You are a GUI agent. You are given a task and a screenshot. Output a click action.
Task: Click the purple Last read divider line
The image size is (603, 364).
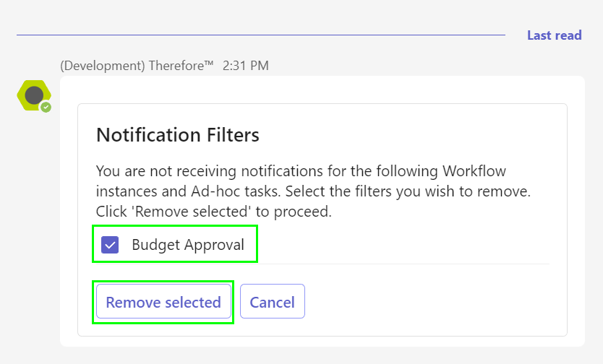[261, 35]
